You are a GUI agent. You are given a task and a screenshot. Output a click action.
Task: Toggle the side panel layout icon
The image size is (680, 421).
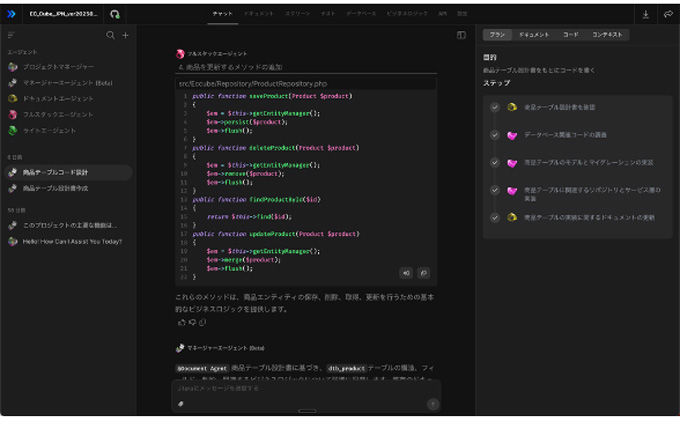coord(461,35)
